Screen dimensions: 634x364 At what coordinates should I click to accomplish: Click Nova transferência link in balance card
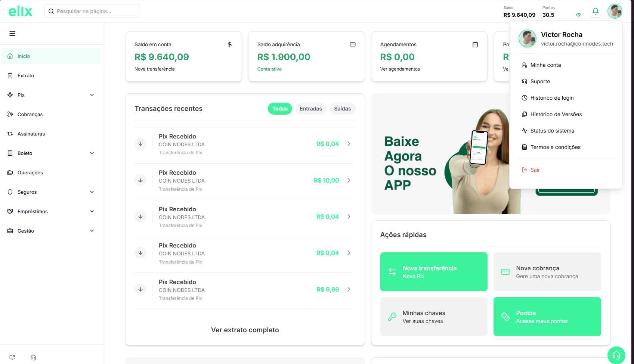[155, 69]
